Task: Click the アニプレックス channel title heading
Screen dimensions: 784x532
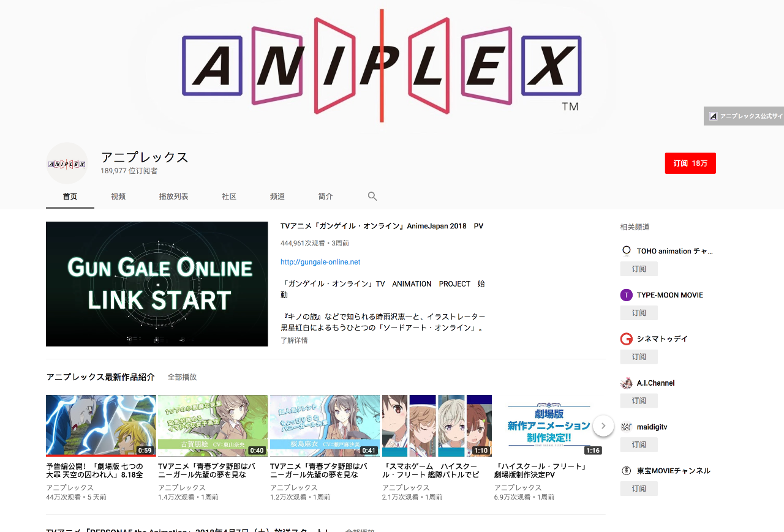Action: pyautogui.click(x=145, y=157)
